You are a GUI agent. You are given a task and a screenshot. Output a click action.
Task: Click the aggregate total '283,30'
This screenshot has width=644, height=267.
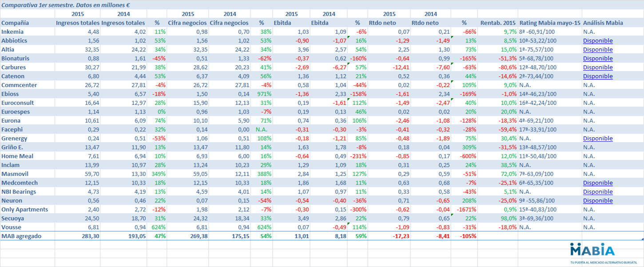90,236
